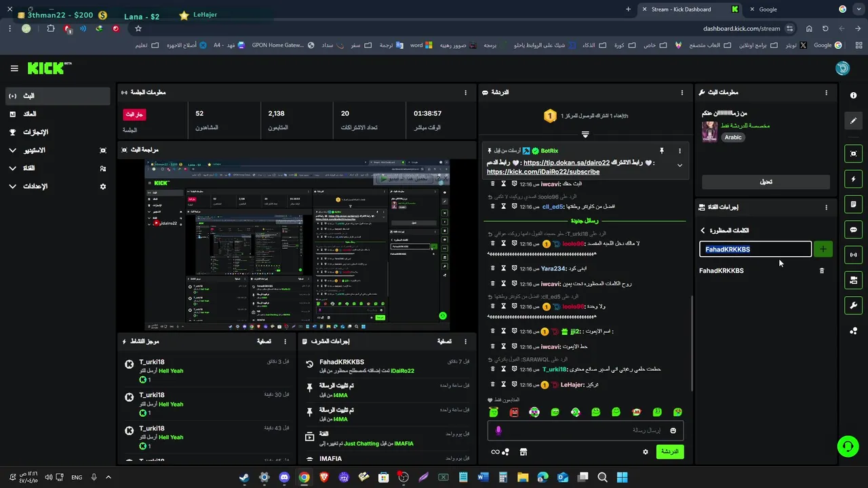The image size is (868, 488).
Task: Add the banned word with green plus
Action: click(x=823, y=249)
